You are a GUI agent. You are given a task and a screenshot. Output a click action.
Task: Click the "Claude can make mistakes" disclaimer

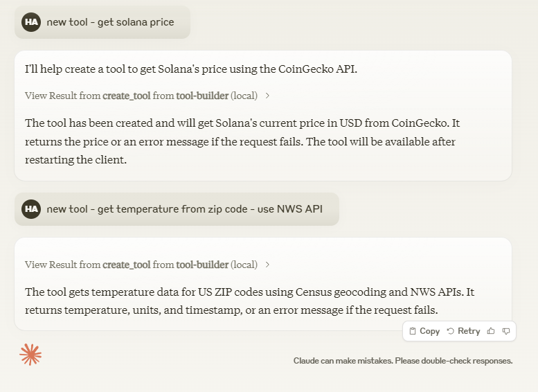pyautogui.click(x=402, y=361)
